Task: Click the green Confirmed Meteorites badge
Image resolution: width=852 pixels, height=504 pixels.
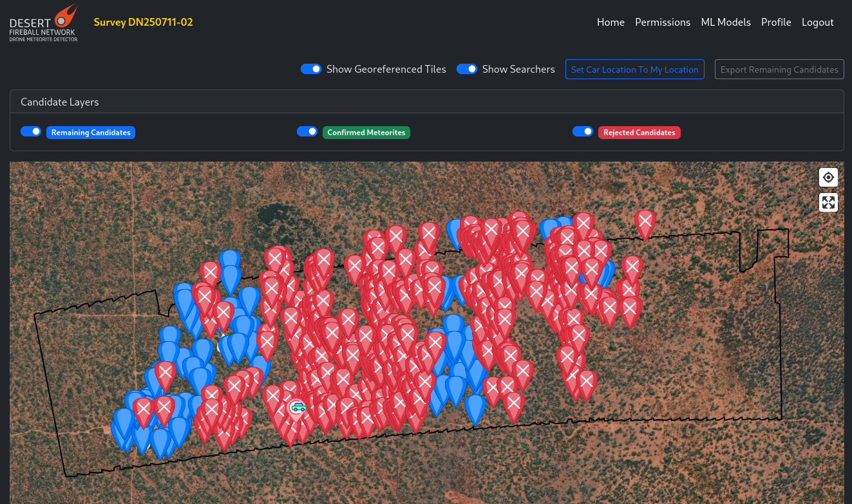Action: click(x=366, y=133)
